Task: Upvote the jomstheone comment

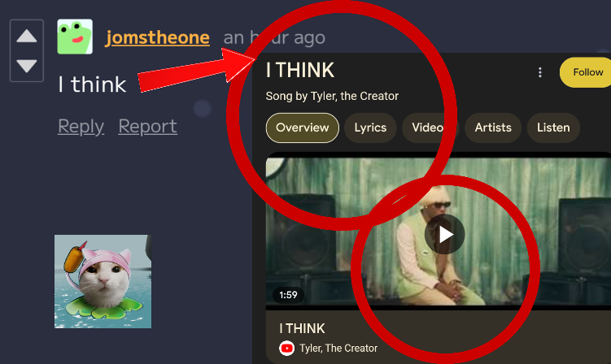Action: pos(27,36)
